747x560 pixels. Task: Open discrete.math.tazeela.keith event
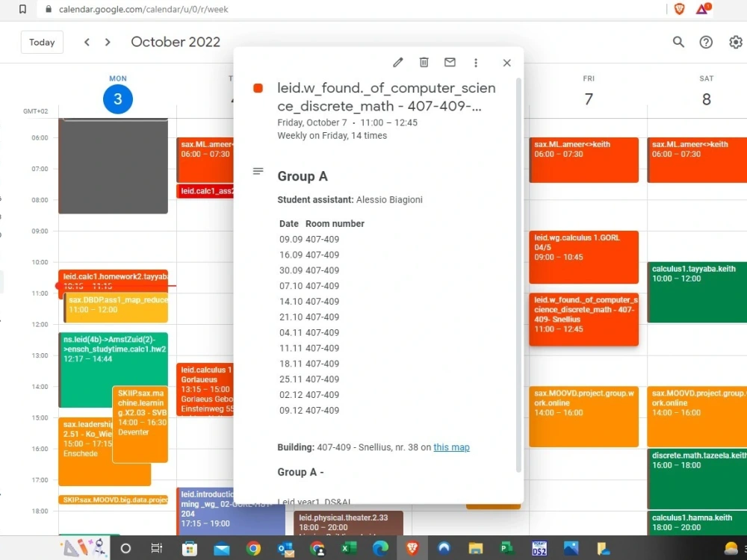pyautogui.click(x=697, y=479)
